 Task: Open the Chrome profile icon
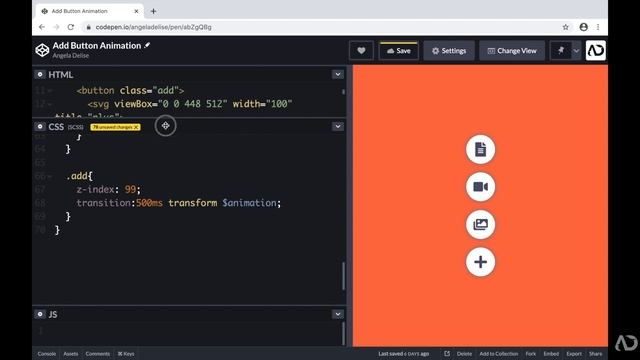pyautogui.click(x=584, y=27)
